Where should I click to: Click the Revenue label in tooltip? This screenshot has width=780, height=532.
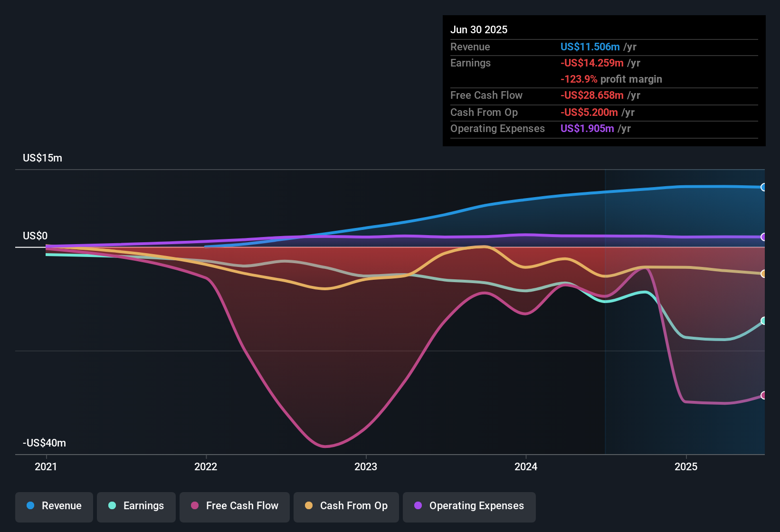[470, 47]
